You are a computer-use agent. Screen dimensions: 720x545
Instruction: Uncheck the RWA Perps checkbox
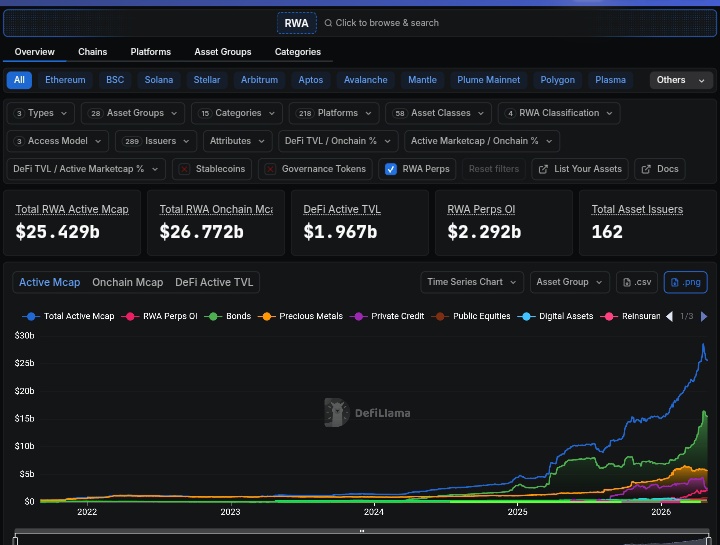(x=390, y=169)
